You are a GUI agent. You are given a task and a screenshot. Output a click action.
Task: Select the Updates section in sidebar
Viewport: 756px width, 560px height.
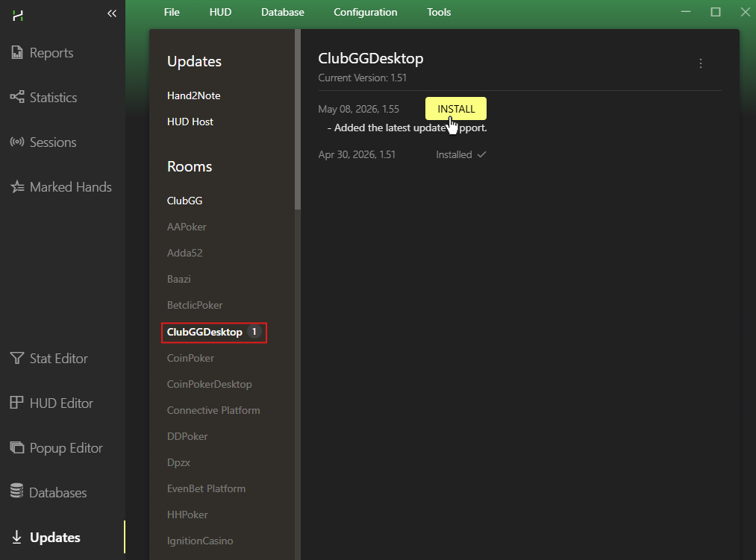coord(55,538)
